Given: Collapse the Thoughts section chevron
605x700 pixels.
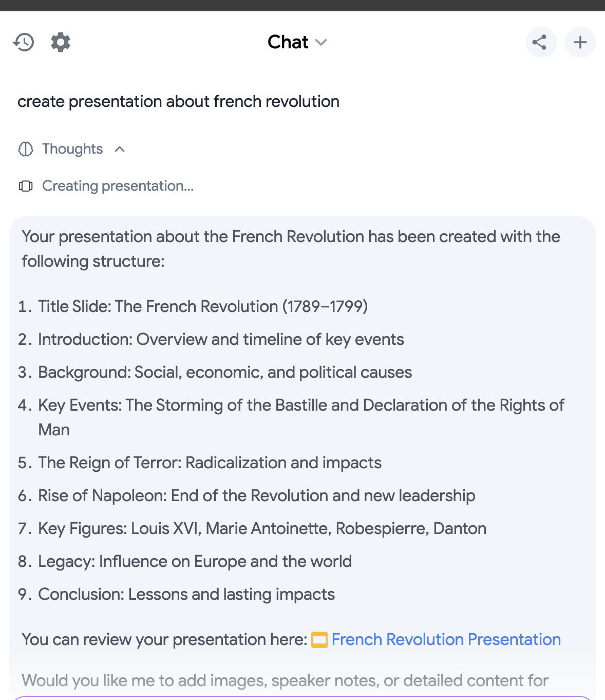Looking at the screenshot, I should [x=120, y=149].
